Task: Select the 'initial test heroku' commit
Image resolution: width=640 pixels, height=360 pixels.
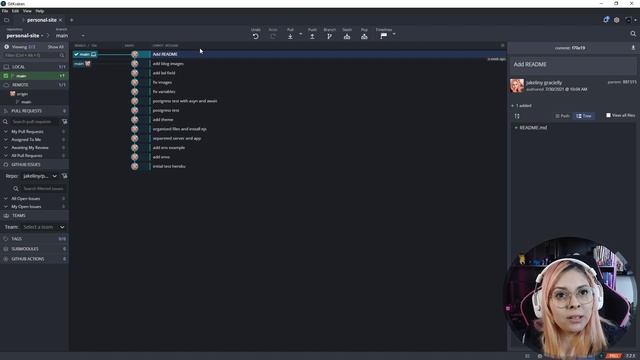Action: pos(169,166)
